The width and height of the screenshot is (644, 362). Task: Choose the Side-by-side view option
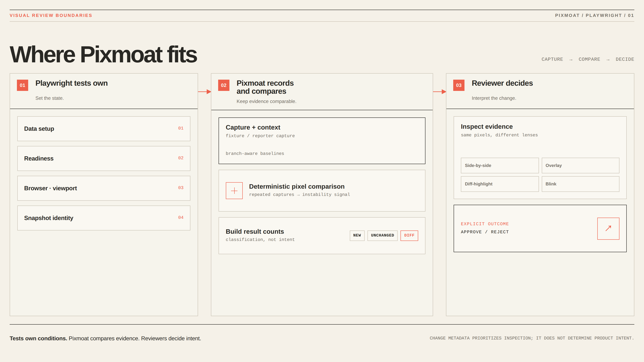point(500,165)
